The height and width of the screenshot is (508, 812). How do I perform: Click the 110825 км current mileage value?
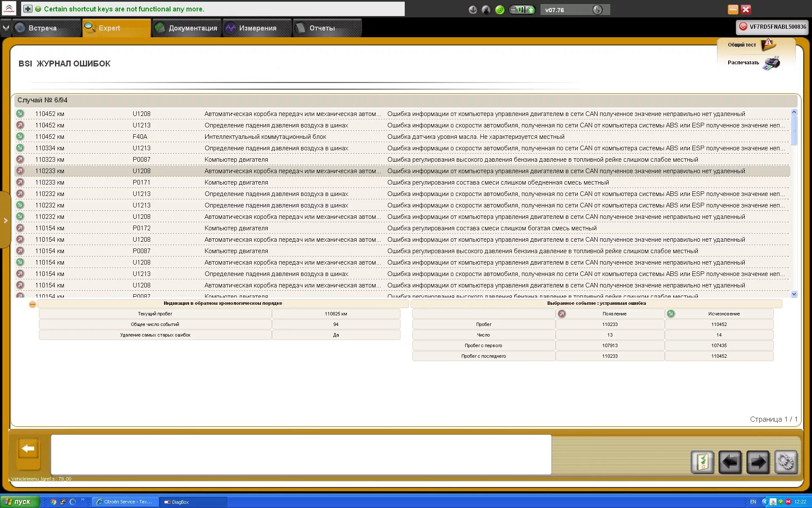[x=336, y=314]
